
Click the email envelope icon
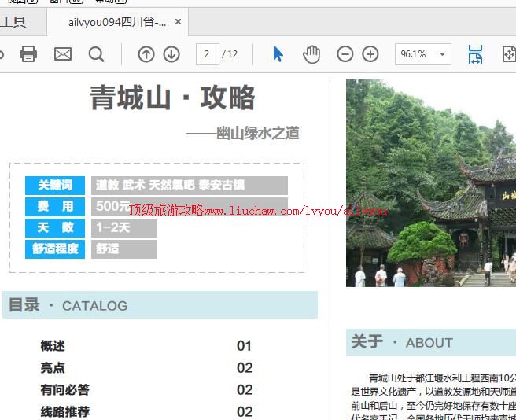click(x=63, y=53)
